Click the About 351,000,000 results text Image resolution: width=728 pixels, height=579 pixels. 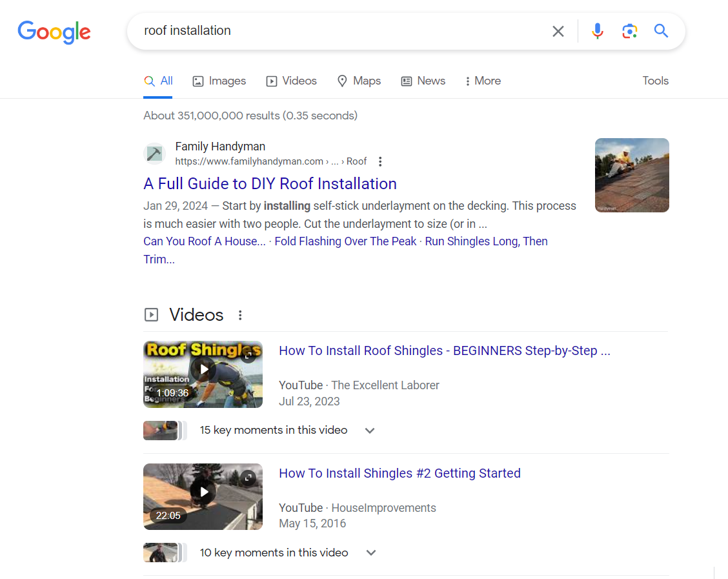[x=250, y=116]
